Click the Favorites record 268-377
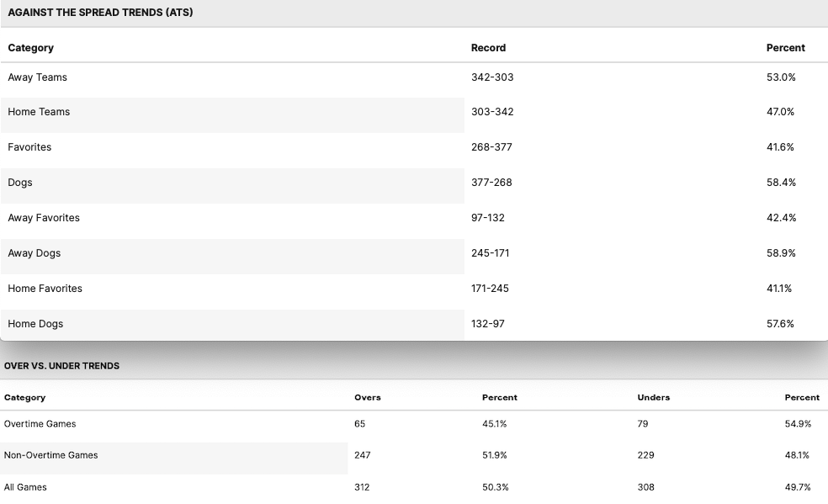 coord(491,147)
